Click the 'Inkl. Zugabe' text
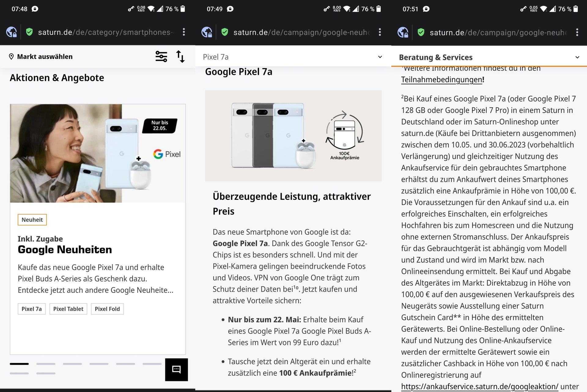 40,239
